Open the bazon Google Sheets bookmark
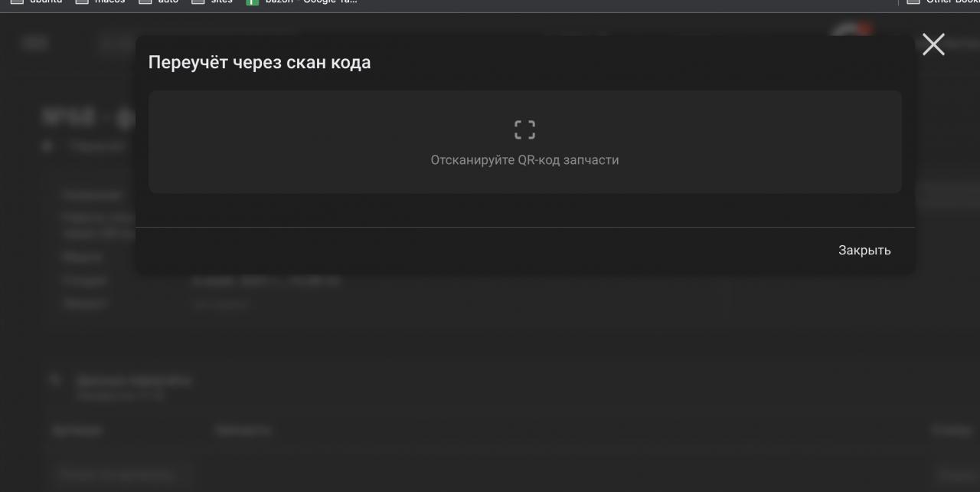980x492 pixels. click(x=302, y=2)
